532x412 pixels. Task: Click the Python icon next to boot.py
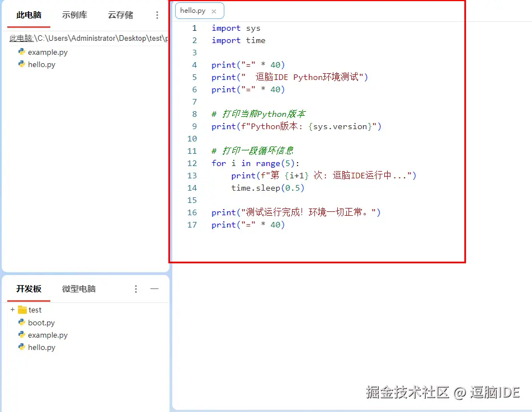point(22,322)
